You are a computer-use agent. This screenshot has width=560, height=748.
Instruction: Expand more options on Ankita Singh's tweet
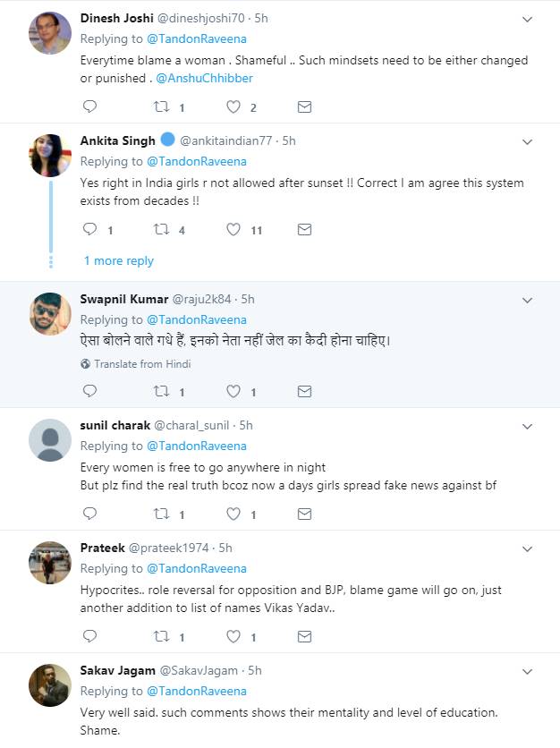point(527,141)
